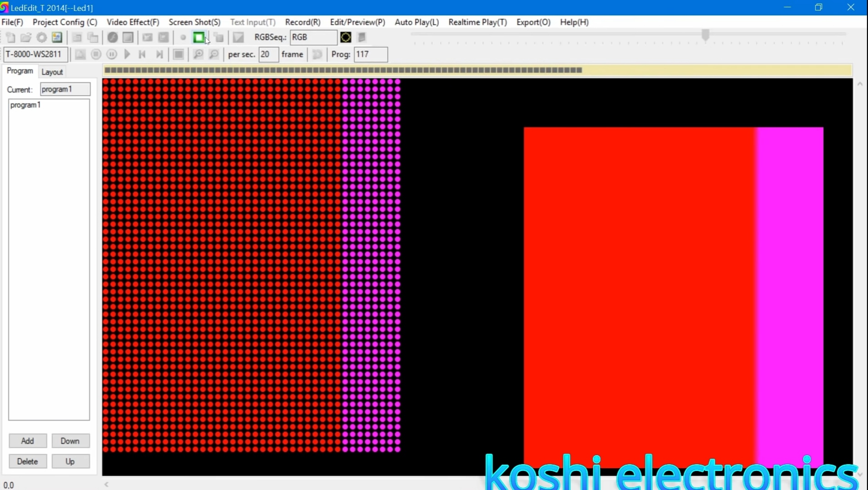Open the RGBSeq combo box

(314, 37)
